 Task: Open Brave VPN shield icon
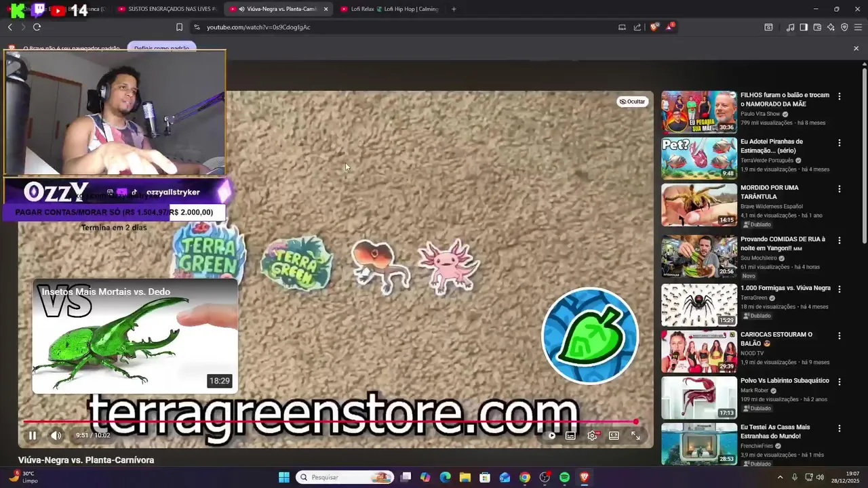pos(844,27)
